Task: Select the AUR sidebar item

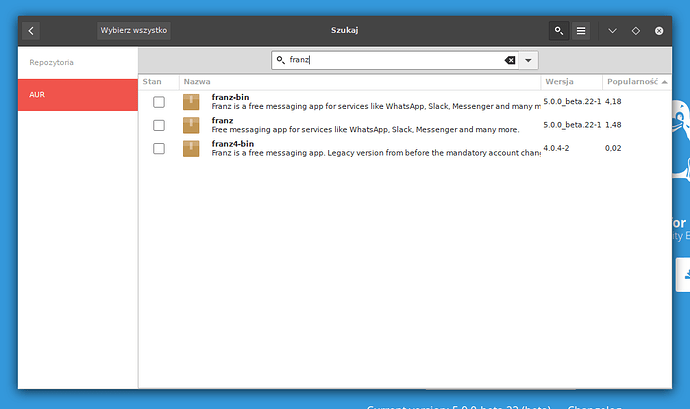Action: coord(77,95)
